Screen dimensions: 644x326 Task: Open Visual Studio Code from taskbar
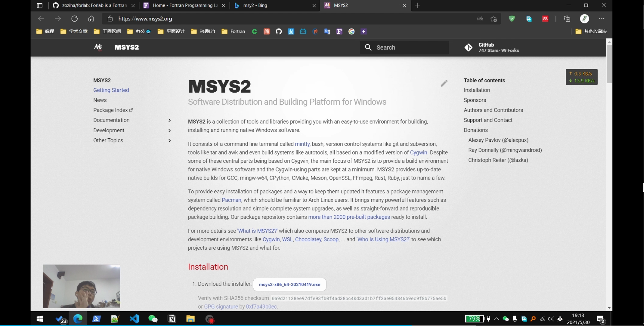click(x=134, y=319)
